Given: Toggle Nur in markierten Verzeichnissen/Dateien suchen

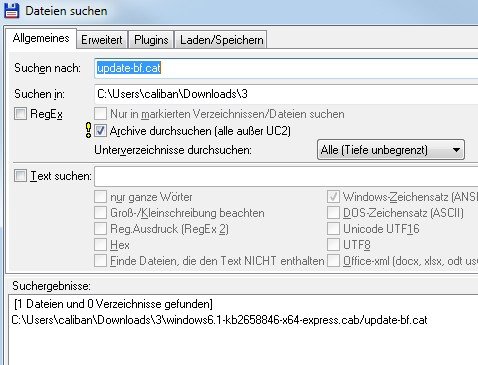Looking at the screenshot, I should [x=100, y=114].
